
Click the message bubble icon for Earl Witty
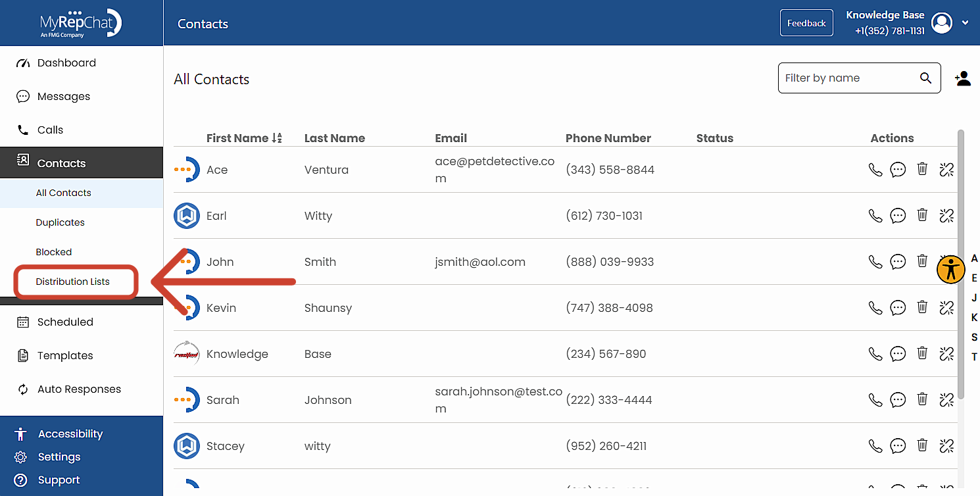898,215
